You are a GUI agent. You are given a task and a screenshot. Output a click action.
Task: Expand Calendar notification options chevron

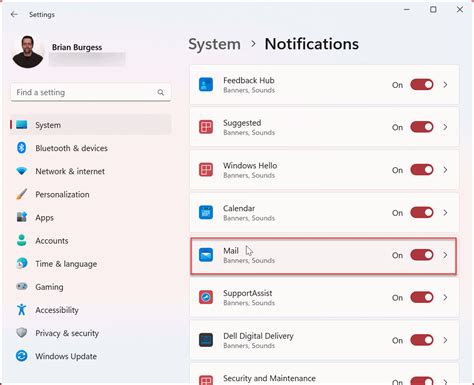[445, 212]
